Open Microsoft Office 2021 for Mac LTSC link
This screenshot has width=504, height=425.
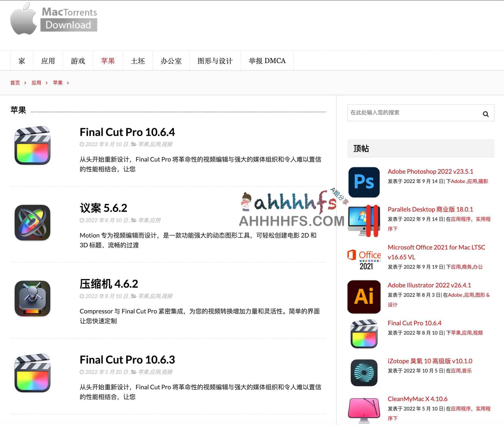tap(436, 252)
